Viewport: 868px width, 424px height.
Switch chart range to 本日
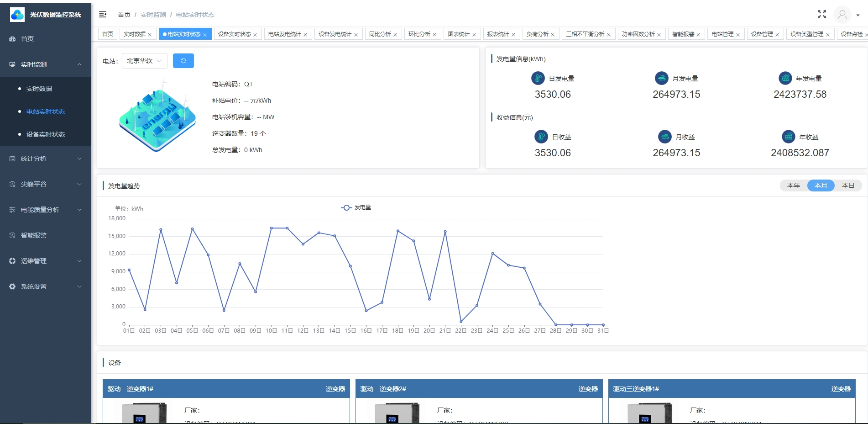coord(848,185)
